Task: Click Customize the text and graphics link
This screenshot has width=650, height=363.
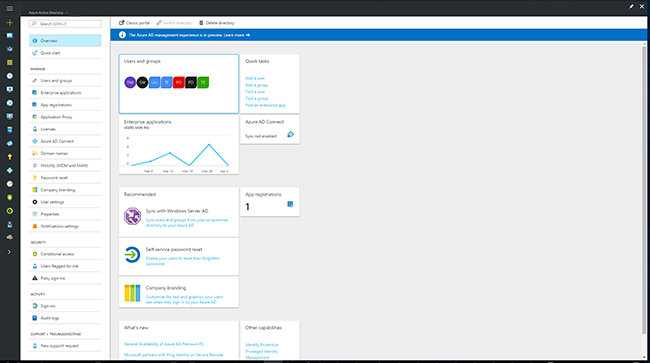Action: tap(184, 300)
